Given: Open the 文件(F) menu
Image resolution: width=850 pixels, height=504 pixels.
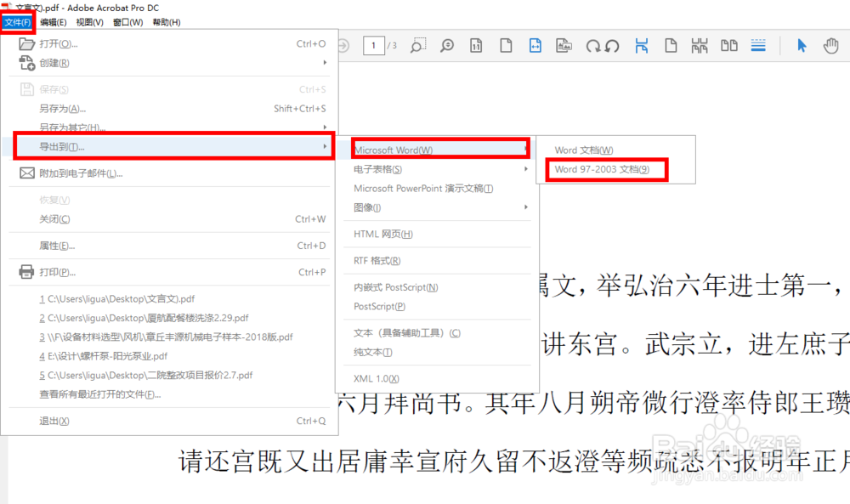Looking at the screenshot, I should [17, 22].
